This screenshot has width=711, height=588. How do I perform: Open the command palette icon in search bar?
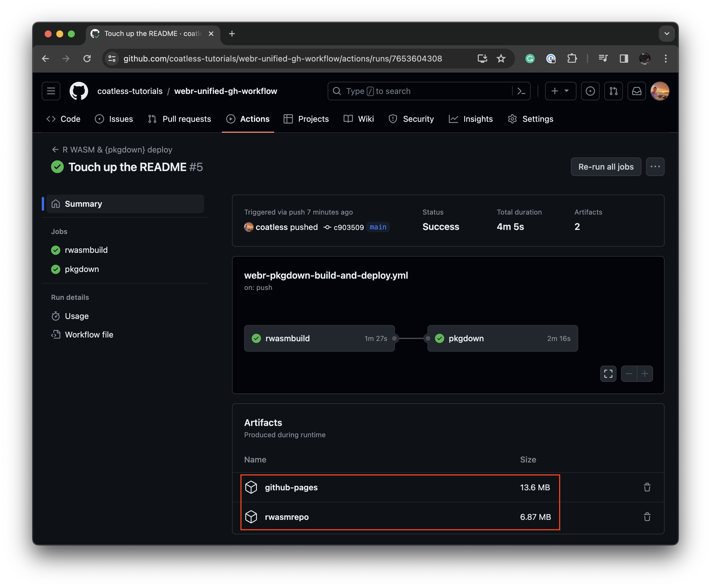pos(521,91)
